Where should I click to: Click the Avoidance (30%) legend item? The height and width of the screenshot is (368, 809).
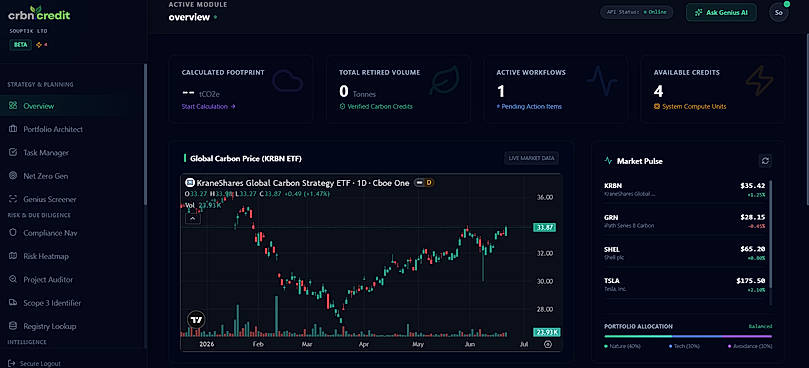click(750, 346)
